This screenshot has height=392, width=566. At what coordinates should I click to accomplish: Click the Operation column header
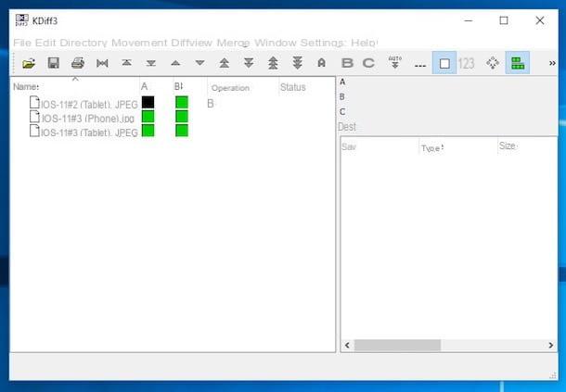pos(242,88)
